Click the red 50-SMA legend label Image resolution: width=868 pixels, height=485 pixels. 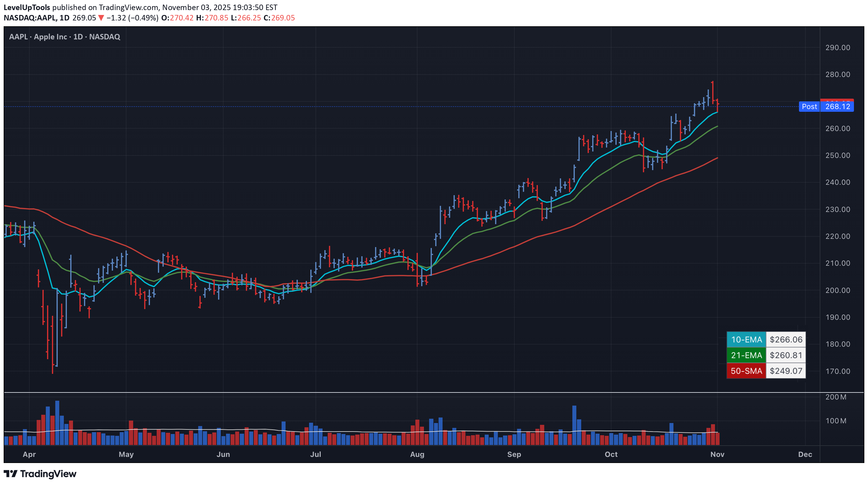(746, 371)
